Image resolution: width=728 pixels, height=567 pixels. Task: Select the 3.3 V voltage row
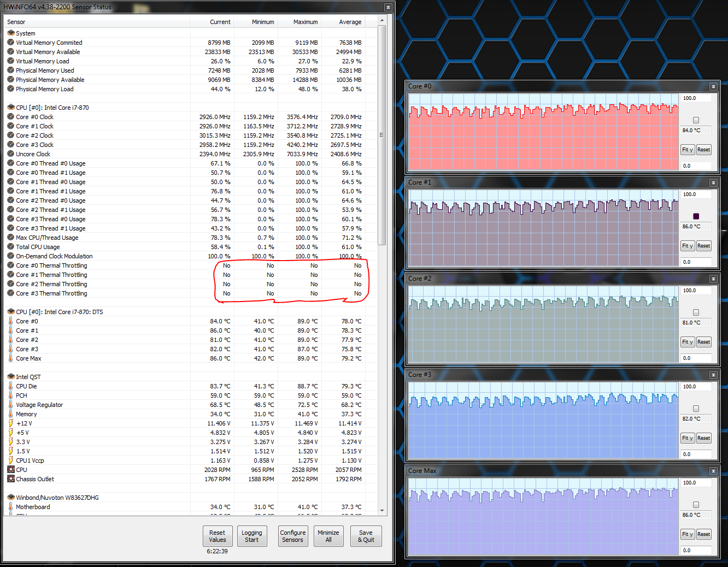click(x=191, y=442)
